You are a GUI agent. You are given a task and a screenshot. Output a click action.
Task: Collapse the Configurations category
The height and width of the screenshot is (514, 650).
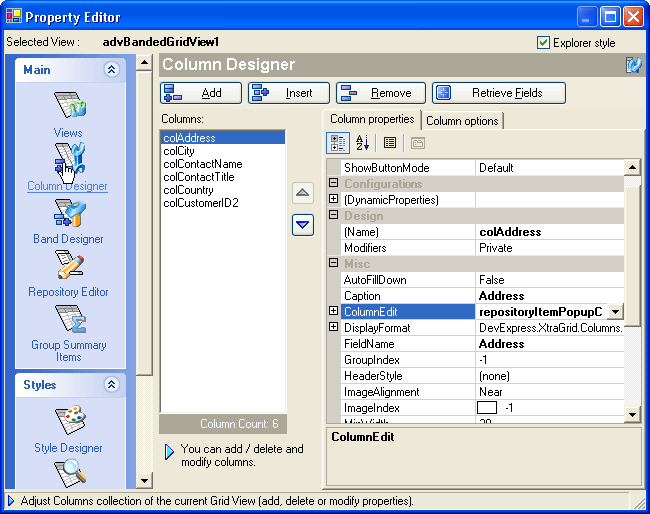(334, 183)
